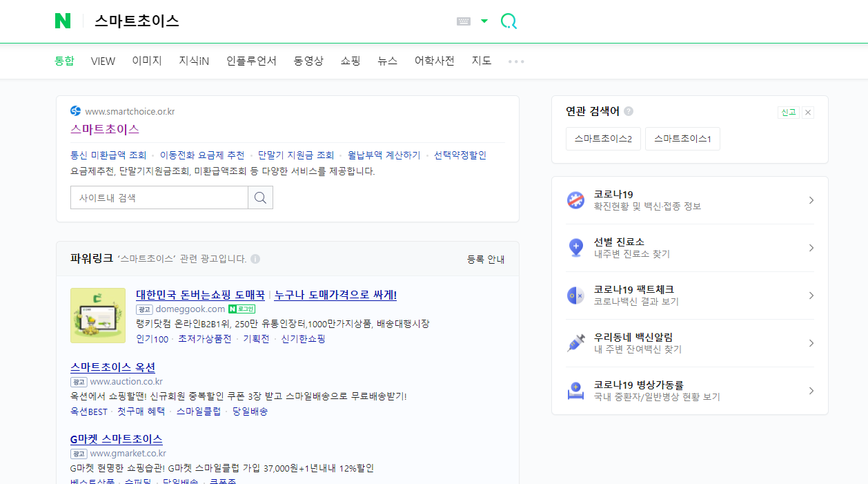Click the 도매꾹 ad thumbnail image
The width and height of the screenshot is (868, 484).
point(98,316)
